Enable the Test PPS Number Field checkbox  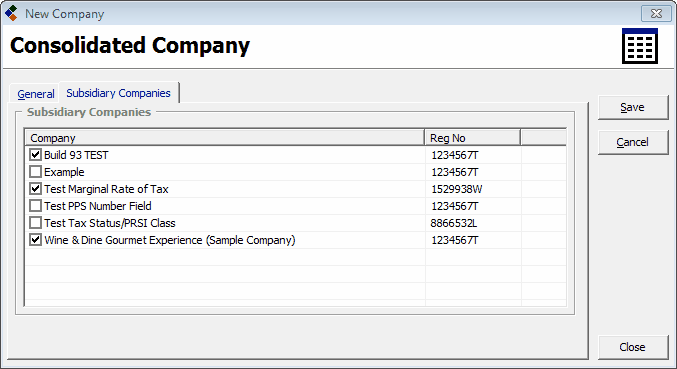(x=35, y=206)
